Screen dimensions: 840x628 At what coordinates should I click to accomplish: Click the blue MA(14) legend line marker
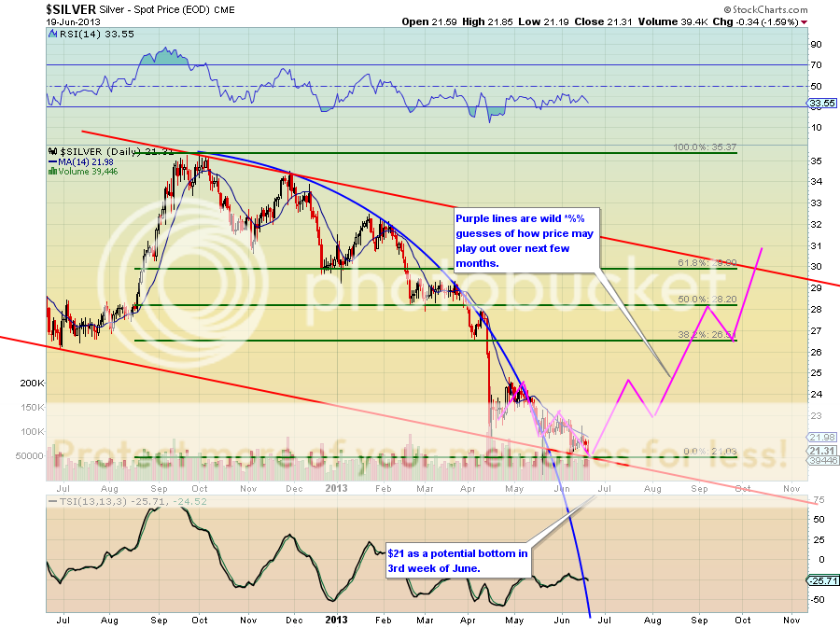(52, 160)
